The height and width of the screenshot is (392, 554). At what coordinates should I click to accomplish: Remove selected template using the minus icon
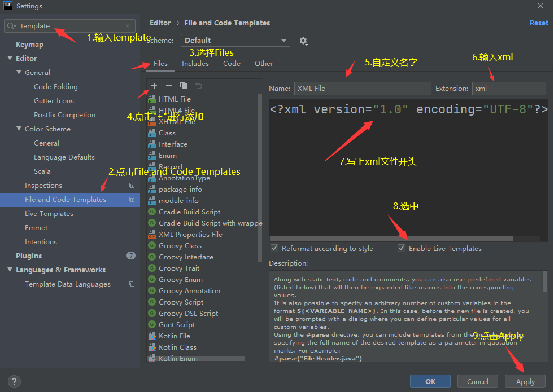coord(168,85)
